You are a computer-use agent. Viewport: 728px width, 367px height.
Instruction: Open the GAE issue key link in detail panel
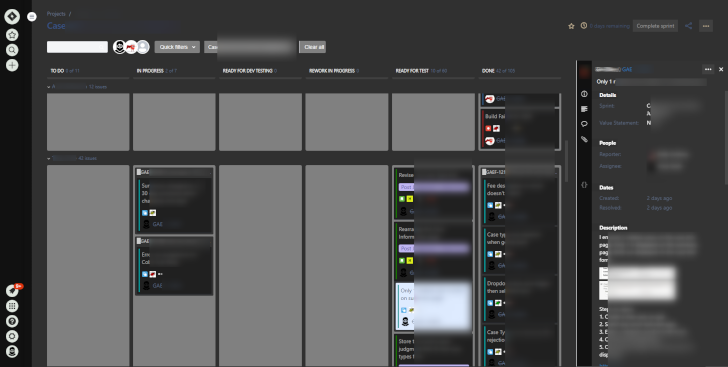(x=627, y=69)
